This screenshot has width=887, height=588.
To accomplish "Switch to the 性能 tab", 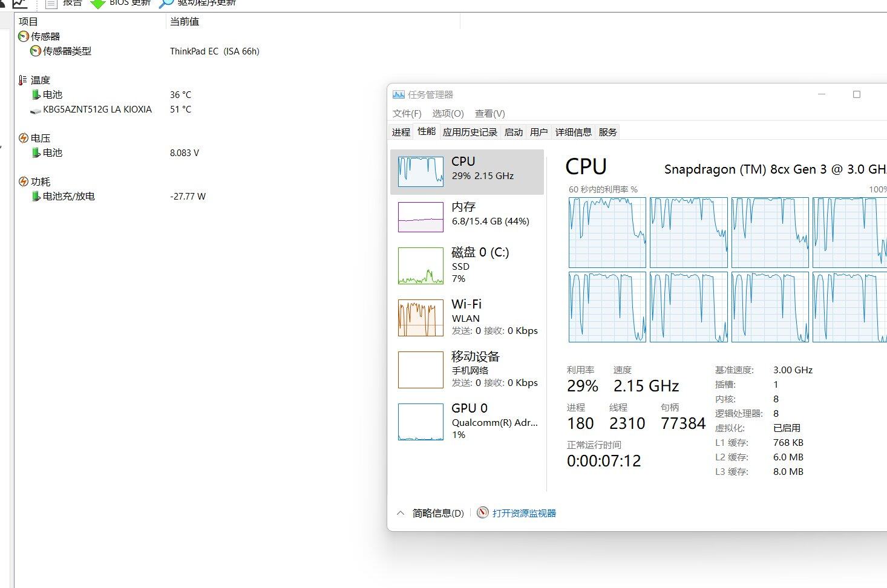I will pos(427,131).
